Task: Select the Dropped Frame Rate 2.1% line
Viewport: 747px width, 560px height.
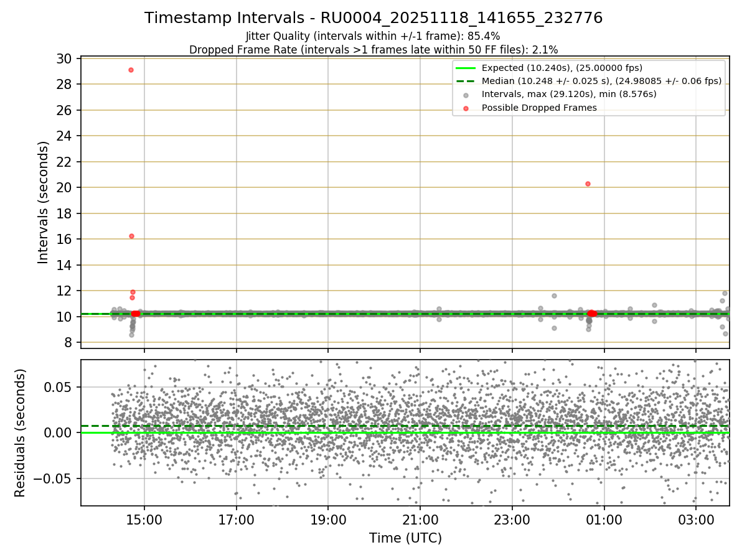Action: point(374,49)
